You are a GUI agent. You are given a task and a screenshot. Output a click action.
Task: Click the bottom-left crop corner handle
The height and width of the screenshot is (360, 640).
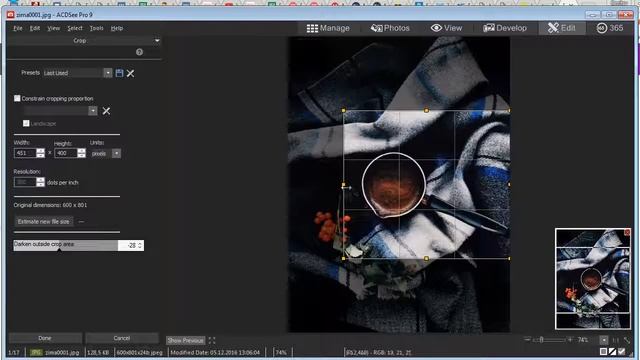click(344, 258)
